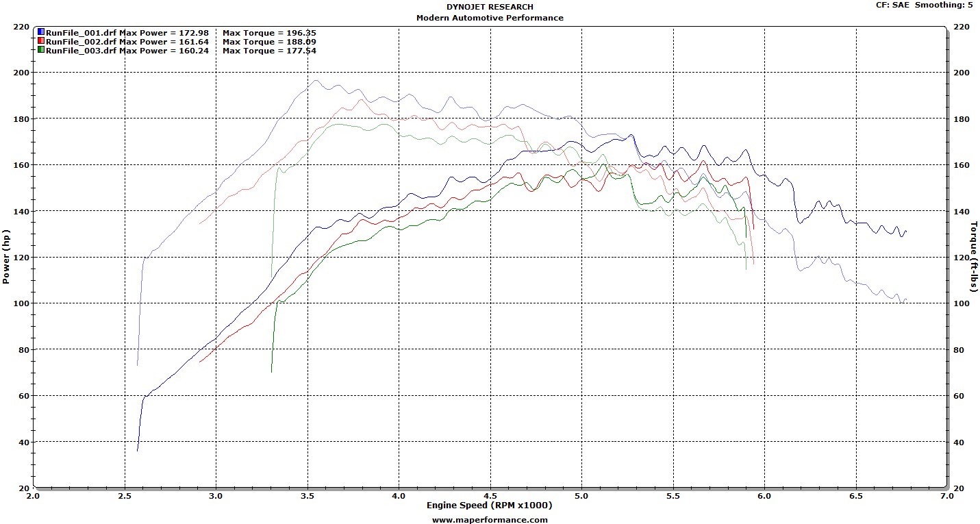Click the 2.0 tick on the RPM axis
Screen dimensions: 980x524
click(33, 495)
